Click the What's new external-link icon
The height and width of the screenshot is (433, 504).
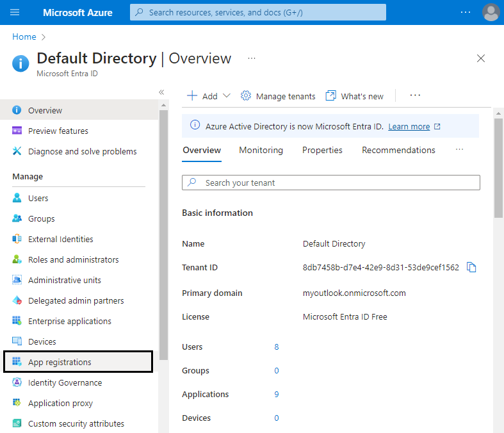(330, 96)
